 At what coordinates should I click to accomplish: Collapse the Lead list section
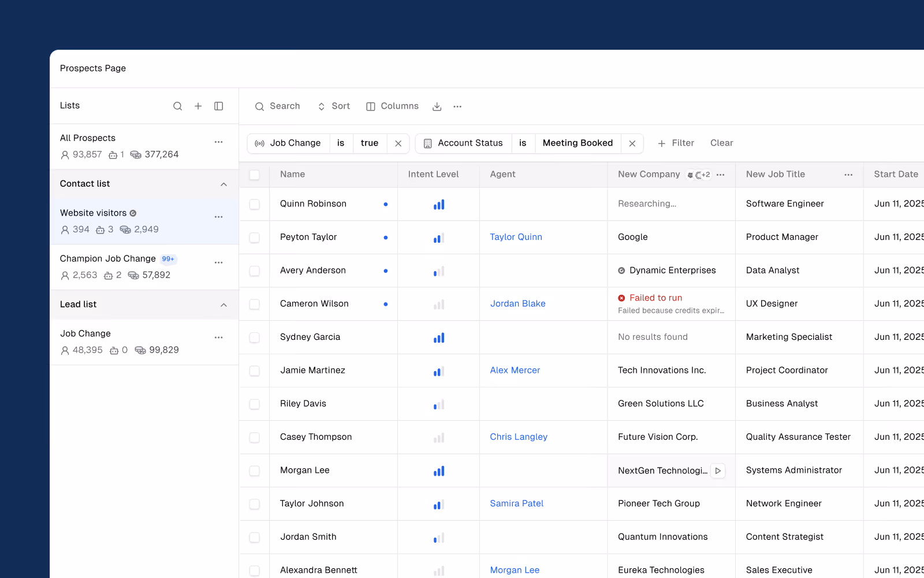click(x=224, y=305)
